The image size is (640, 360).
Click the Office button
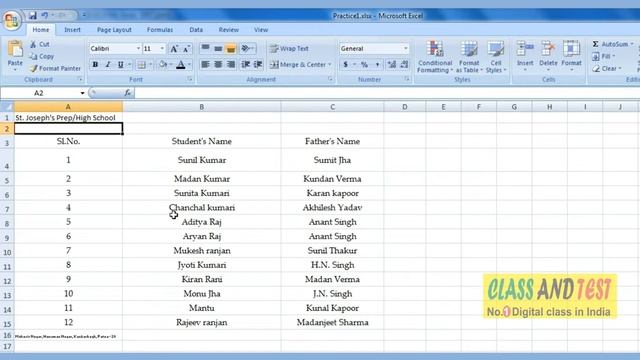point(12,19)
